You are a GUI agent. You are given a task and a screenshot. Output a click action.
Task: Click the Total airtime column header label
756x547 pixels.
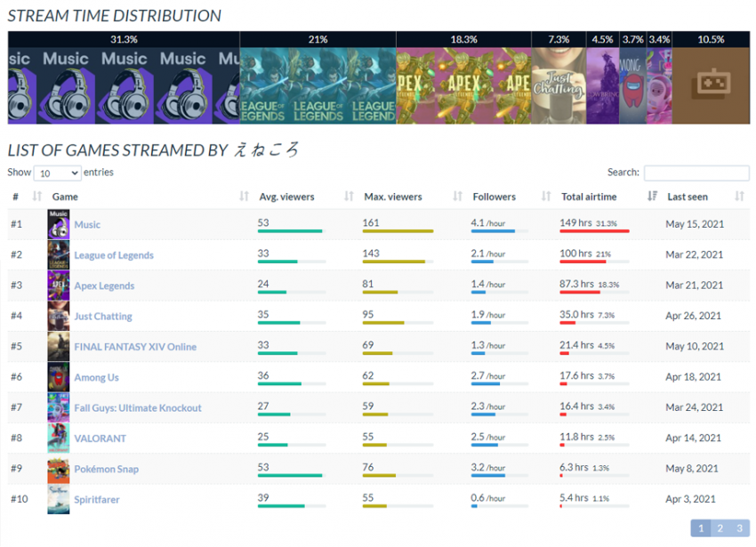589,197
